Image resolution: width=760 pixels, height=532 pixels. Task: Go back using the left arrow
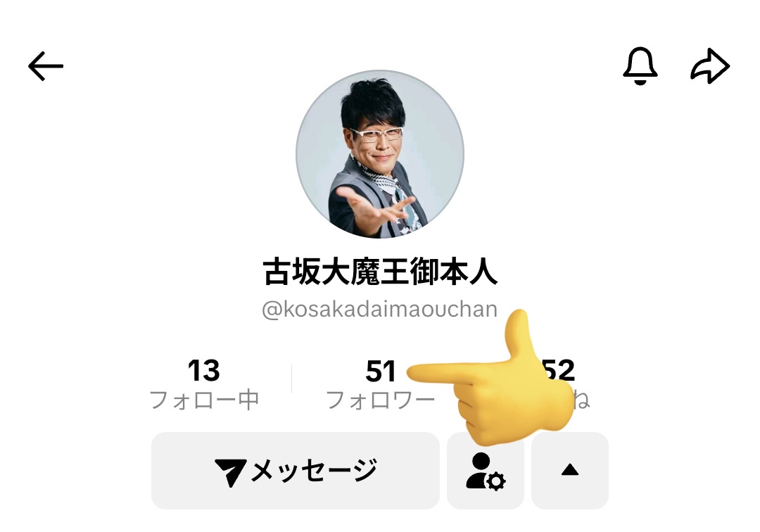coord(46,66)
